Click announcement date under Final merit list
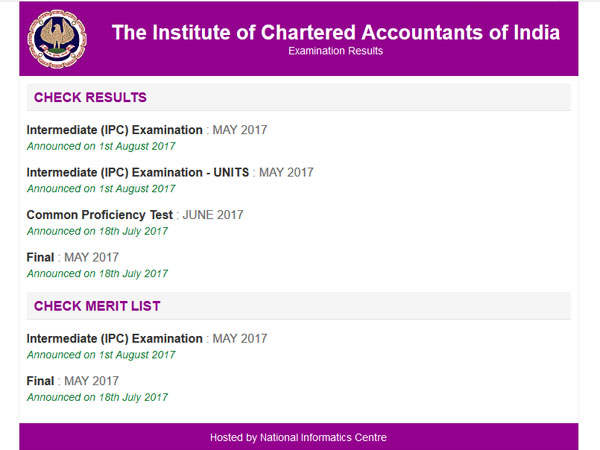 pos(97,397)
